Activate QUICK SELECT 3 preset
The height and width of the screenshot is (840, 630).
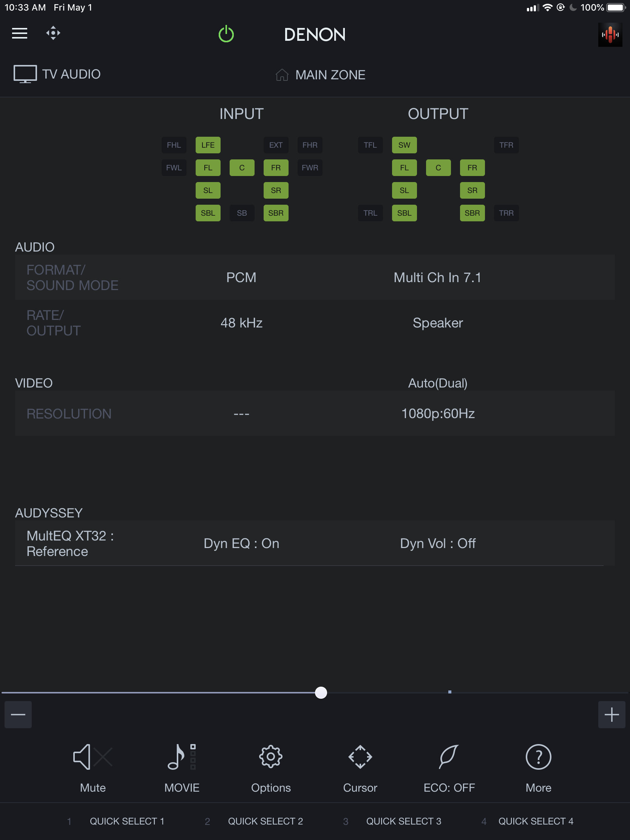tap(403, 821)
